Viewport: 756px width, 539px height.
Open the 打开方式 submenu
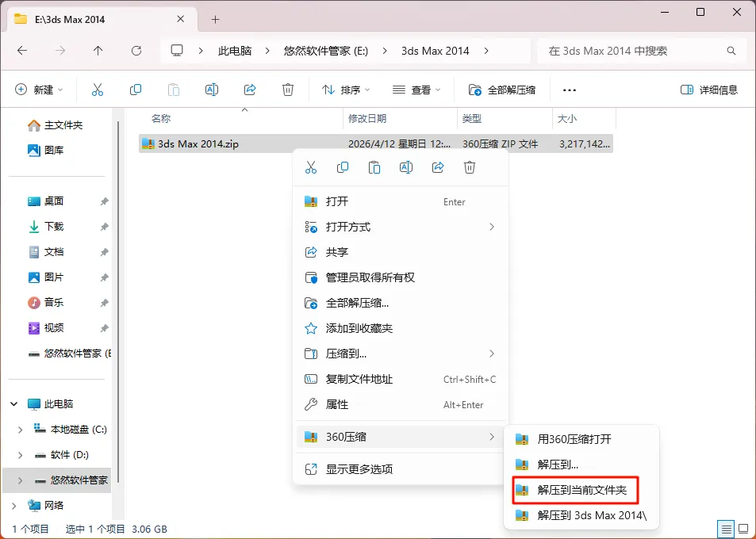pyautogui.click(x=401, y=227)
